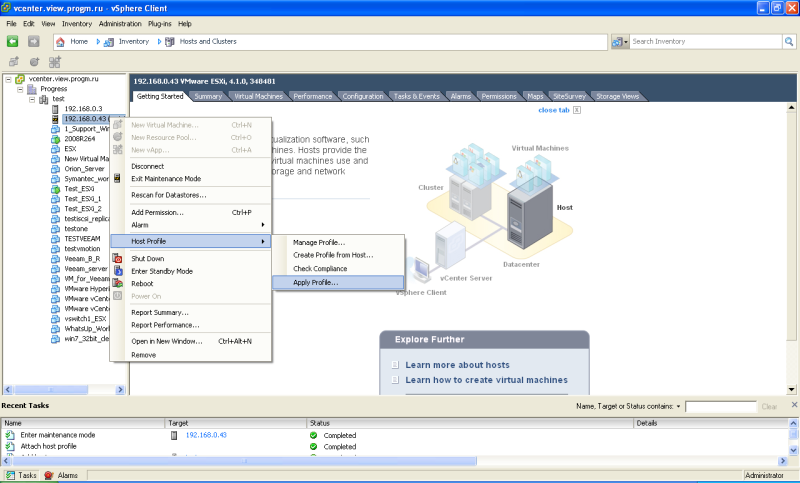
Task: Click the close tab link
Action: tap(554, 110)
